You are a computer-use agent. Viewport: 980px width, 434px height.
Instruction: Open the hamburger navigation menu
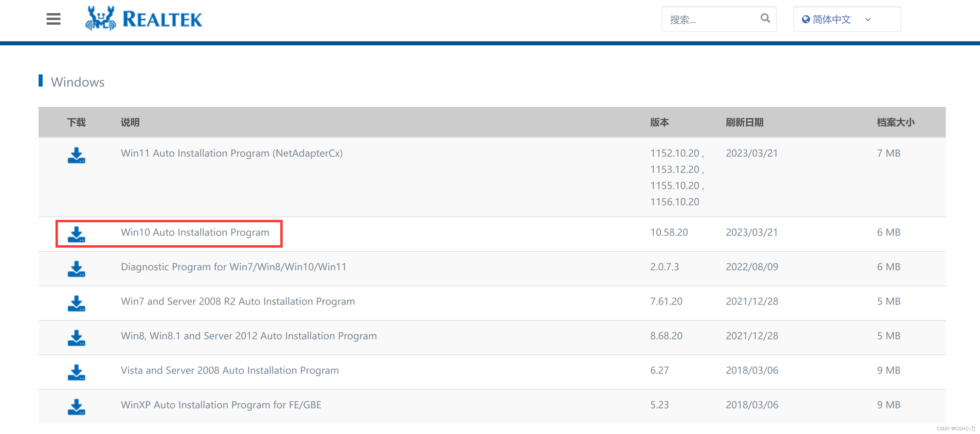(x=53, y=19)
